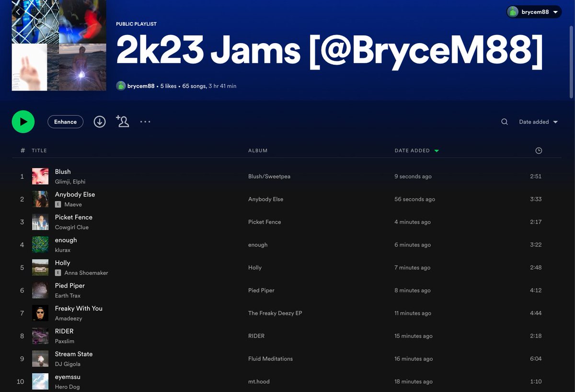Screen dimensions: 575x392
Task: Click the green sort arrow by DATE ADDED
Action: 437,151
